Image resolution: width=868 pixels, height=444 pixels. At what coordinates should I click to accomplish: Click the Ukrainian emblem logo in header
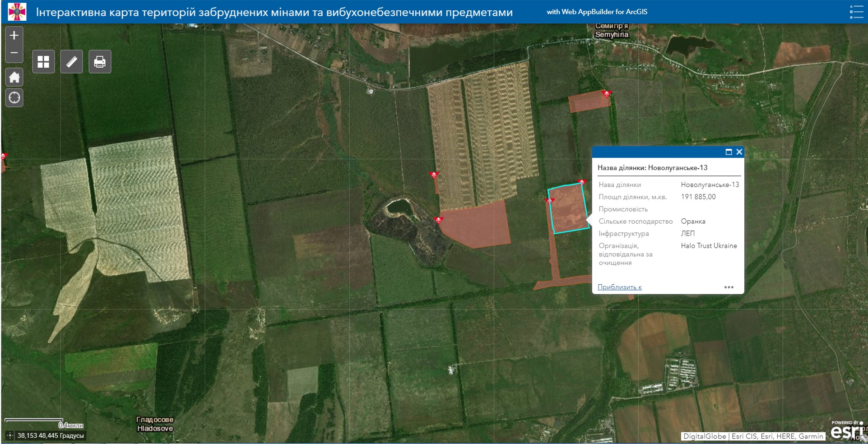click(17, 12)
